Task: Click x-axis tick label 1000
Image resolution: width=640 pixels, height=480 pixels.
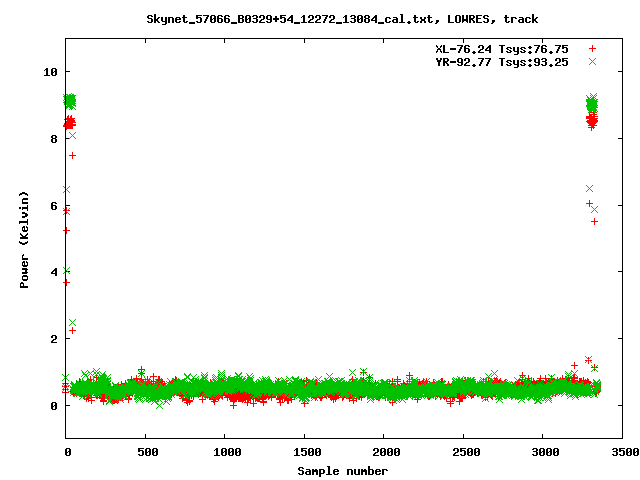Action: point(227,452)
